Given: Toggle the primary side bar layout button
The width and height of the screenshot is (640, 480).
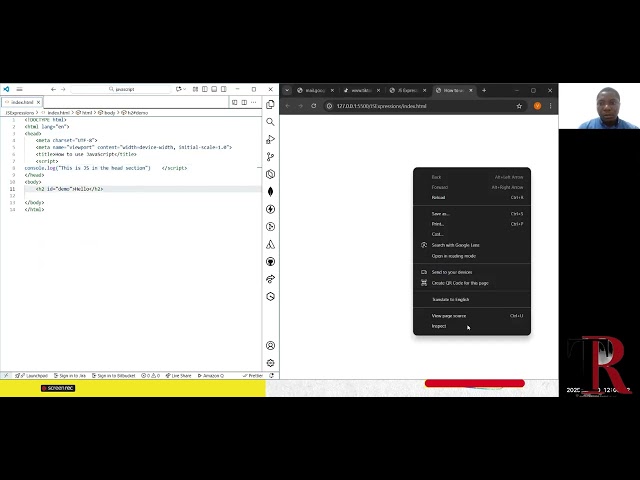Looking at the screenshot, I should [x=205, y=89].
